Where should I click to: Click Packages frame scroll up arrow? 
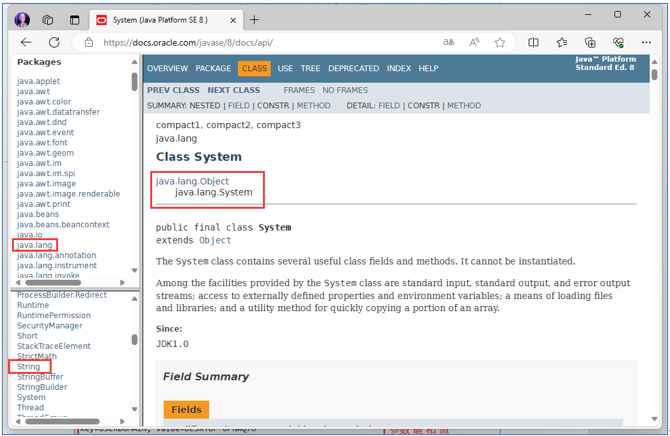[134, 62]
